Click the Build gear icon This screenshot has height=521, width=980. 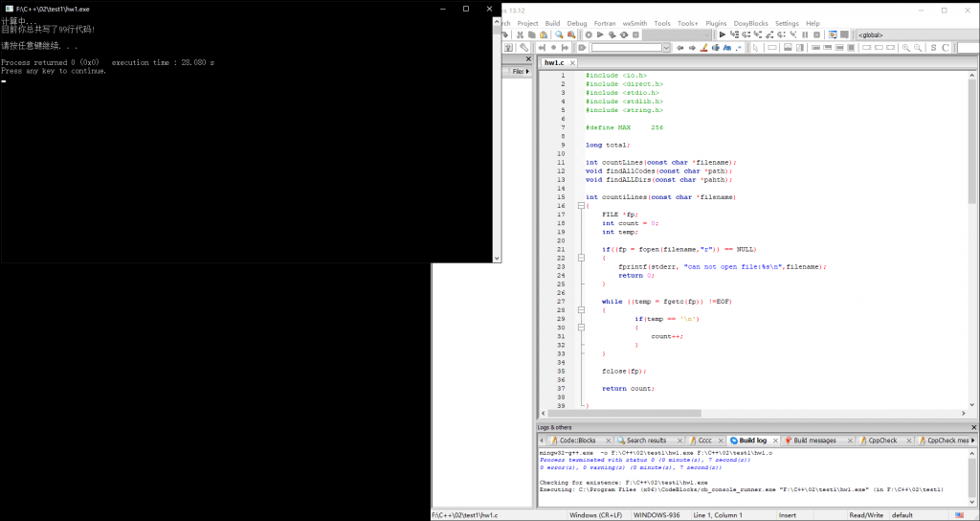coord(589,34)
